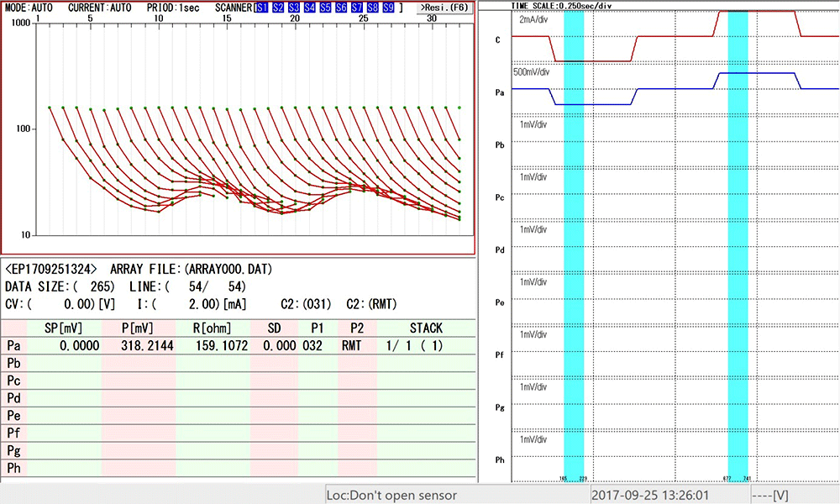The height and width of the screenshot is (504, 840).
Task: Click the PRIOD:1sec setting
Action: pyautogui.click(x=171, y=7)
